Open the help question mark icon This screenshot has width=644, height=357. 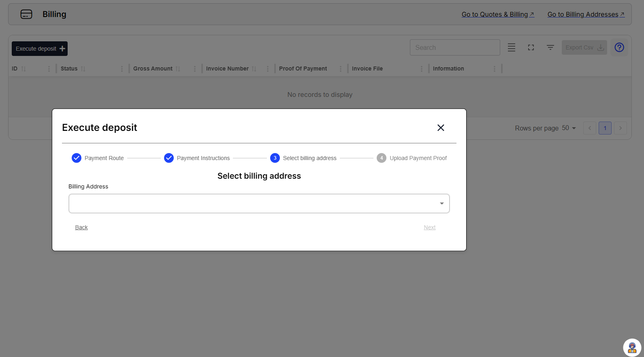click(x=619, y=47)
